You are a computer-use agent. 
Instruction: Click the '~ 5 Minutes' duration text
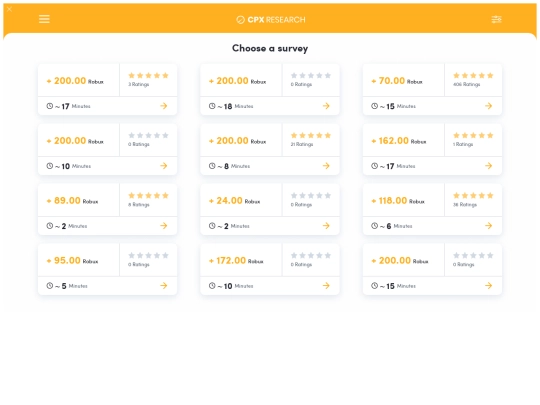(71, 286)
